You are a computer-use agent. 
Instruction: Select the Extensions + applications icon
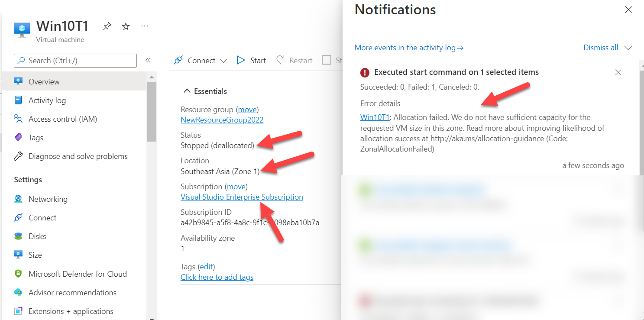[18, 311]
